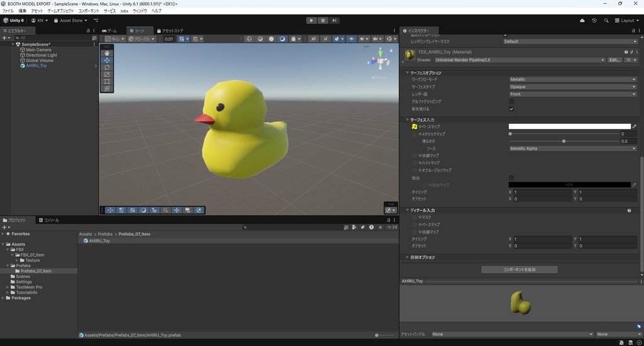Select the Texture folder in Project tree

click(x=33, y=260)
